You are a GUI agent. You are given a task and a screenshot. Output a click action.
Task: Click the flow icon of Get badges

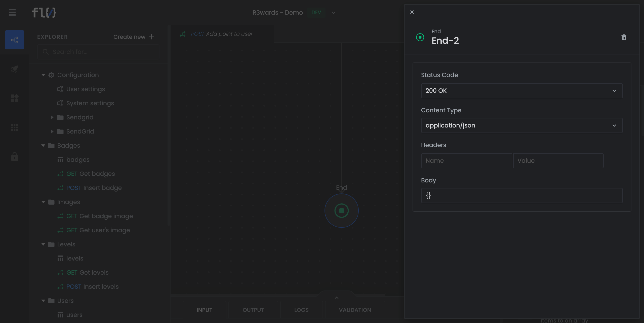click(60, 174)
